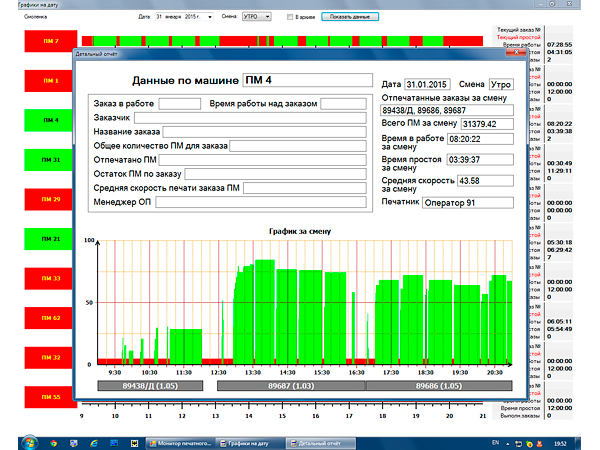Screen dimensions: 600x450
Task: Click order bar 89687 (1.03)
Action: click(291, 384)
